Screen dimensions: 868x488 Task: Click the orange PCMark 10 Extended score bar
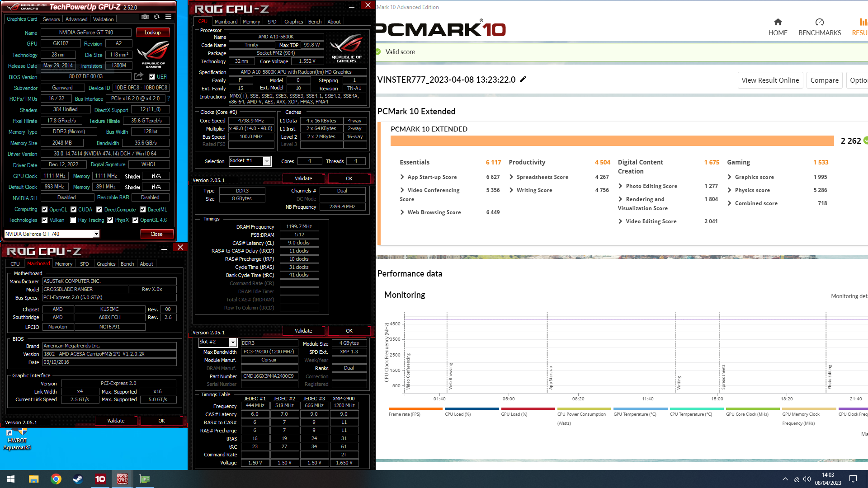(612, 141)
